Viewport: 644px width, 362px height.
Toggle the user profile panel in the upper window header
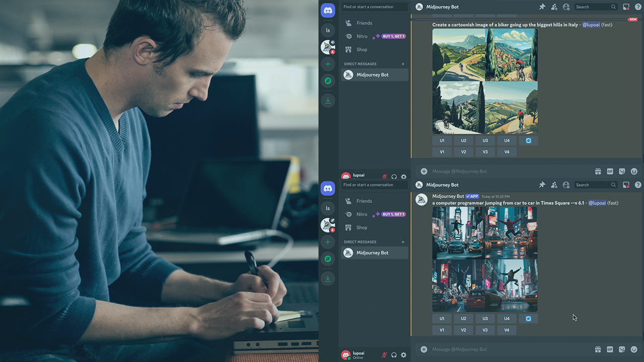[566, 7]
